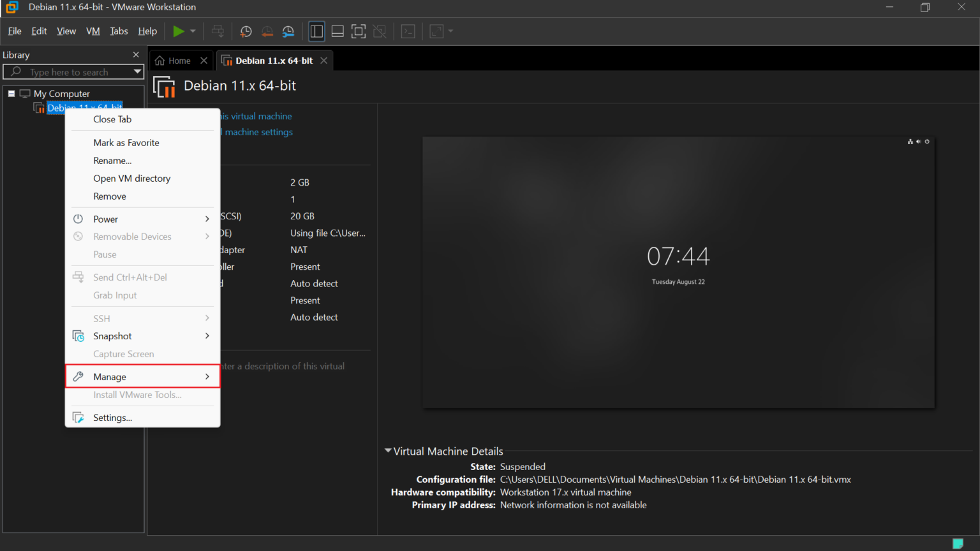This screenshot has height=551, width=980.
Task: Enter full screen mode via toolbar icon
Action: pos(359,31)
